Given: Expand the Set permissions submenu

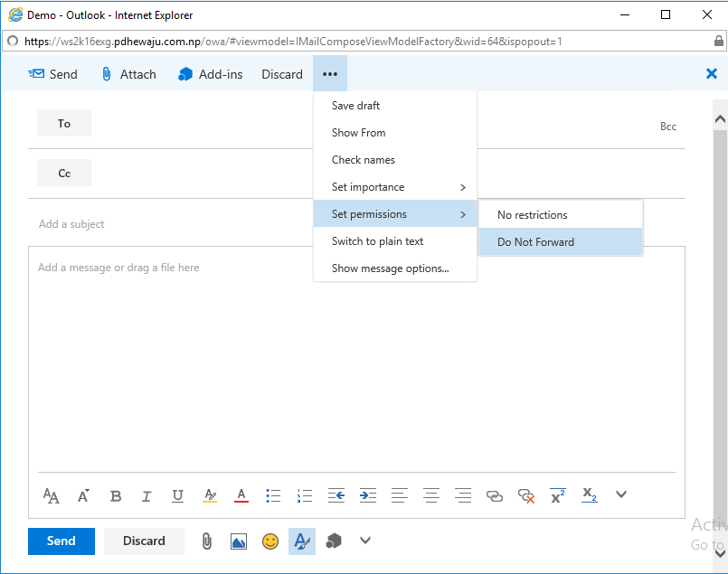Looking at the screenshot, I should pyautogui.click(x=395, y=214).
